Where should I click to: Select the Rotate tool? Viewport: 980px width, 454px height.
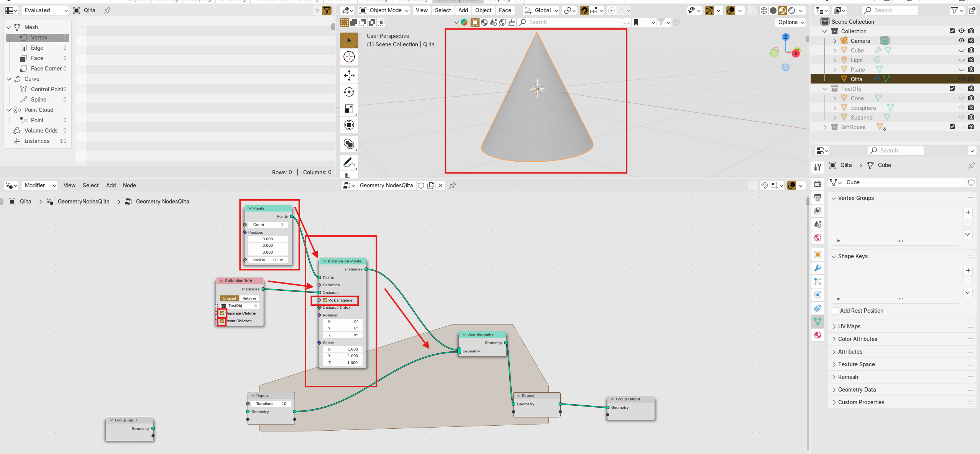pos(349,92)
